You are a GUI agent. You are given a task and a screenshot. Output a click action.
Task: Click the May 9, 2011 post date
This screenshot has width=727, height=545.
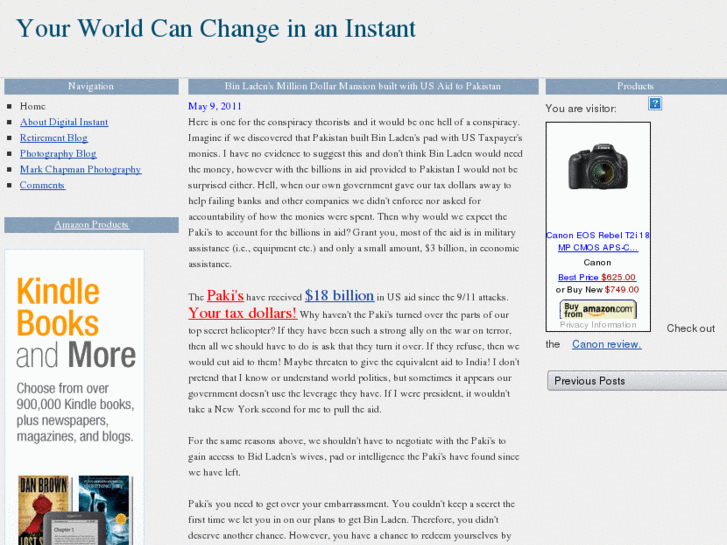[x=215, y=106]
